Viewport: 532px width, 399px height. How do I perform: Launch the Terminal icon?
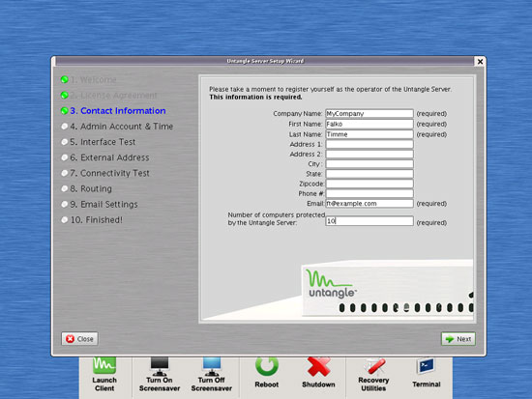click(x=427, y=366)
